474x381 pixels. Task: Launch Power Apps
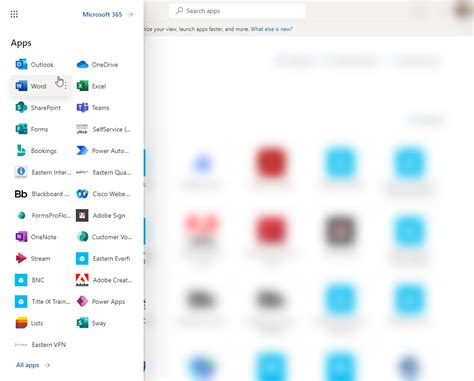(101, 302)
